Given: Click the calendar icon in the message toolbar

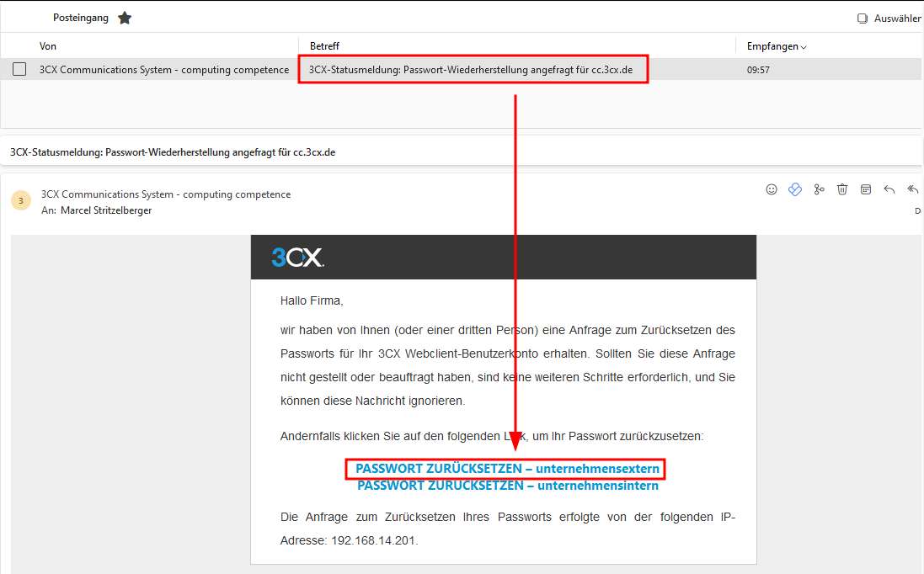Looking at the screenshot, I should click(x=866, y=189).
